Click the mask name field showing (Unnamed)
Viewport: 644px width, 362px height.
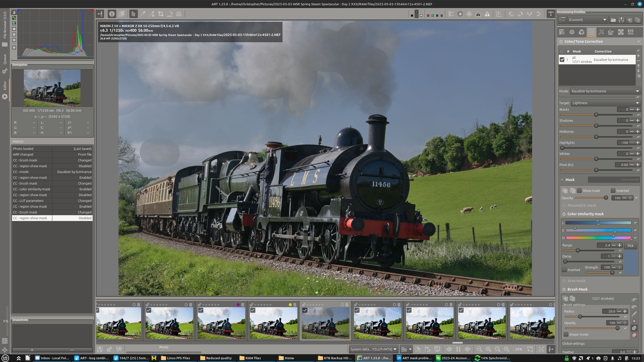(614, 180)
